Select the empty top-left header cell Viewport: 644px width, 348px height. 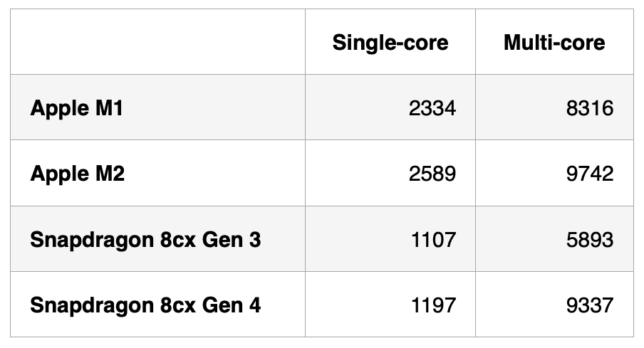pos(157,42)
